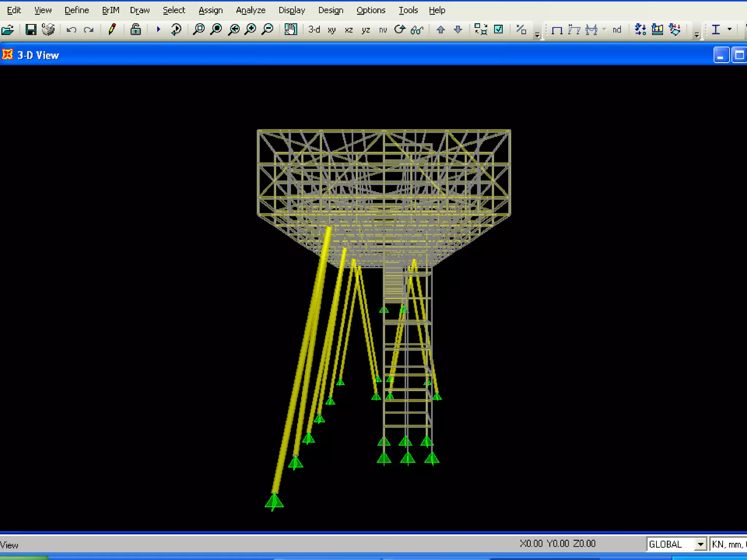Viewport: 747px width, 560px height.
Task: Select the Pan hand tool
Action: coord(291,29)
